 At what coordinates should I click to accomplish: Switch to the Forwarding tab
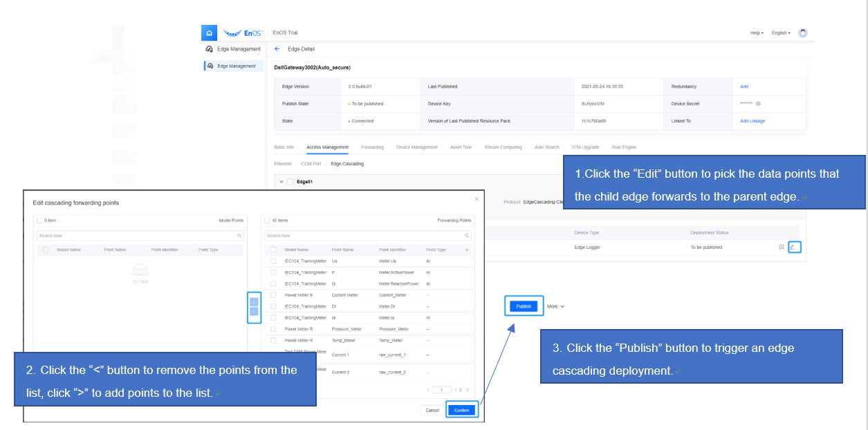[372, 147]
